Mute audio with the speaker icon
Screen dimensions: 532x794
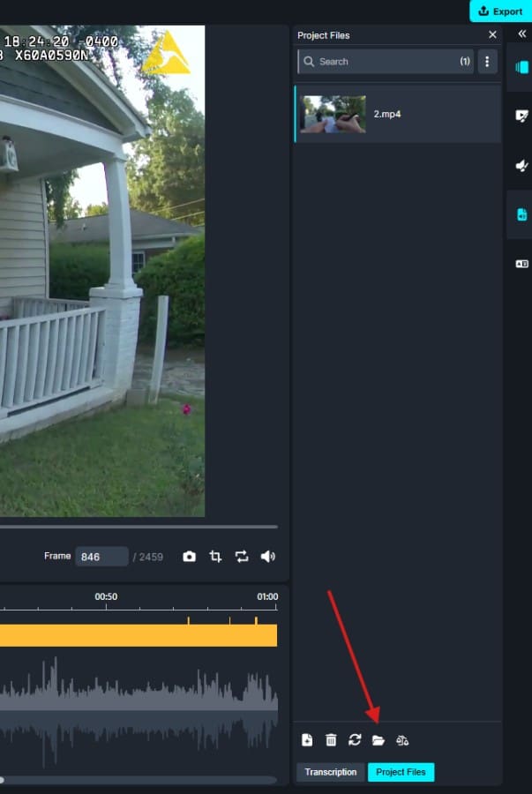pos(268,557)
